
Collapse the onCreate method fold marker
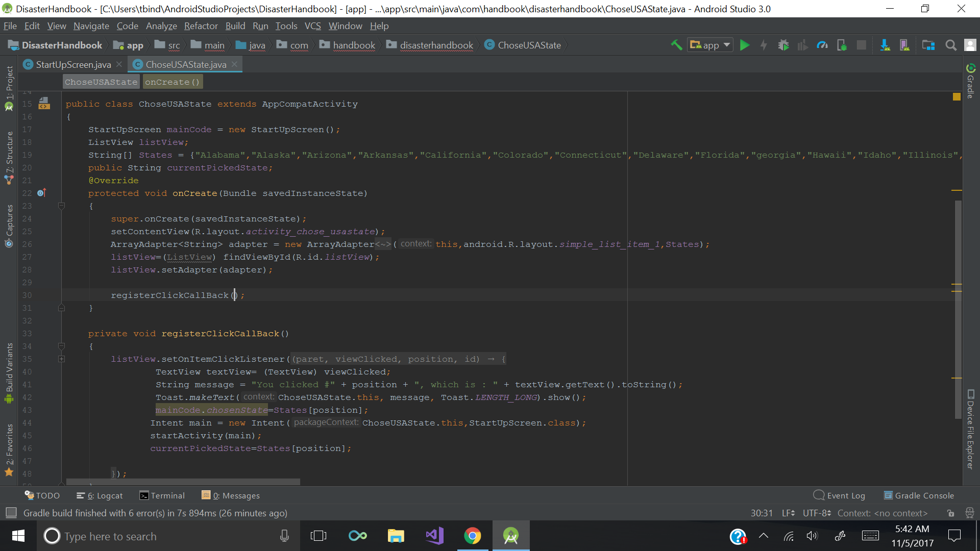tap(61, 206)
